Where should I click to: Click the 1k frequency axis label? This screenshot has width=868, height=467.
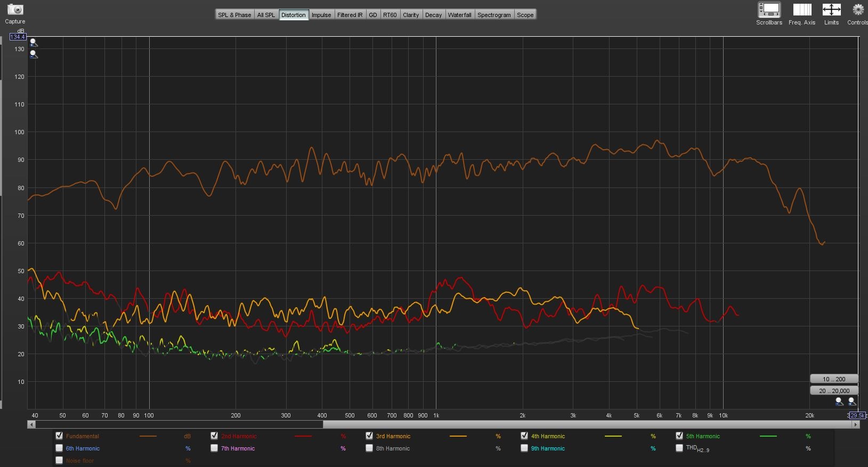pos(436,415)
